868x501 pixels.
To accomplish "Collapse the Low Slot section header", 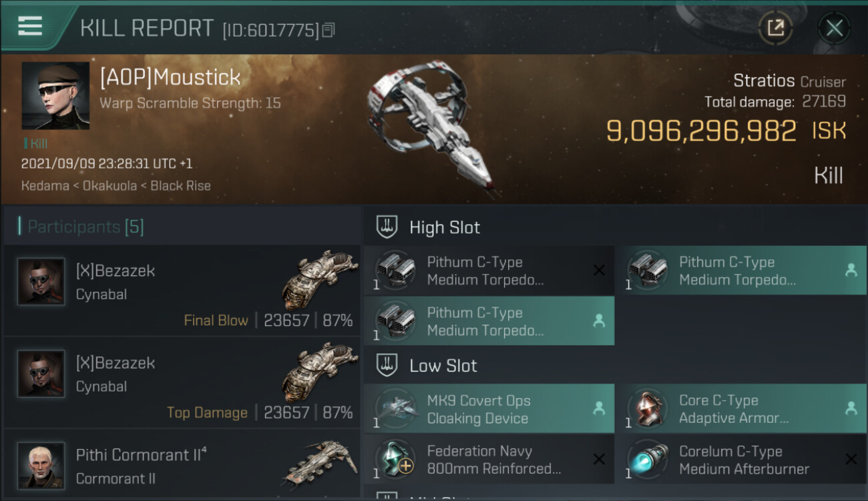I will coord(443,365).
